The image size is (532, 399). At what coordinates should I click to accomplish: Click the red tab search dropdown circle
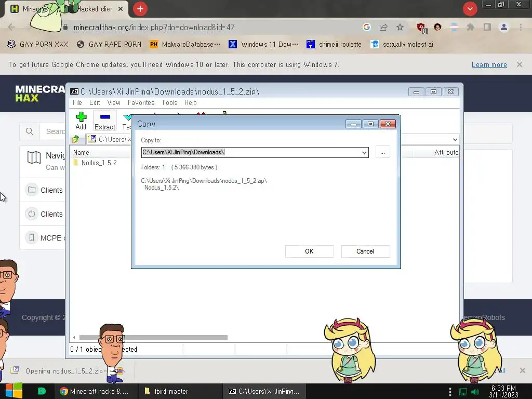pos(470,9)
